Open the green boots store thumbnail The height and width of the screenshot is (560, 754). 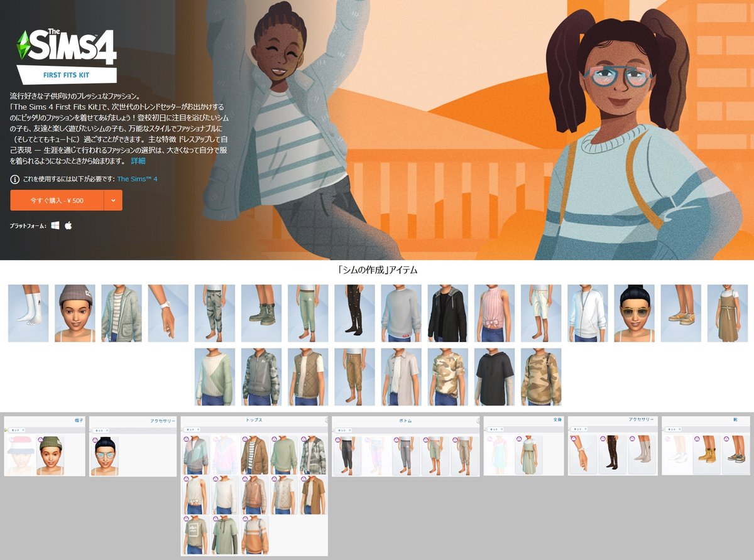261,313
